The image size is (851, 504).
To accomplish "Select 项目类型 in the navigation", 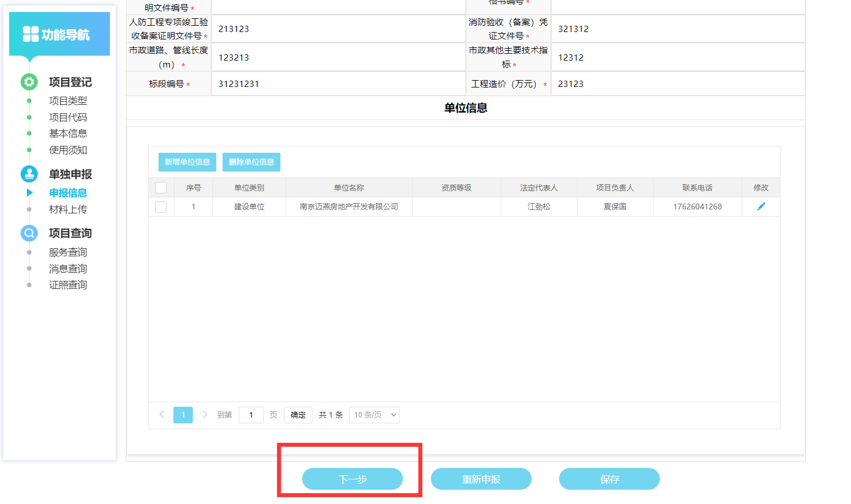I will coord(68,101).
